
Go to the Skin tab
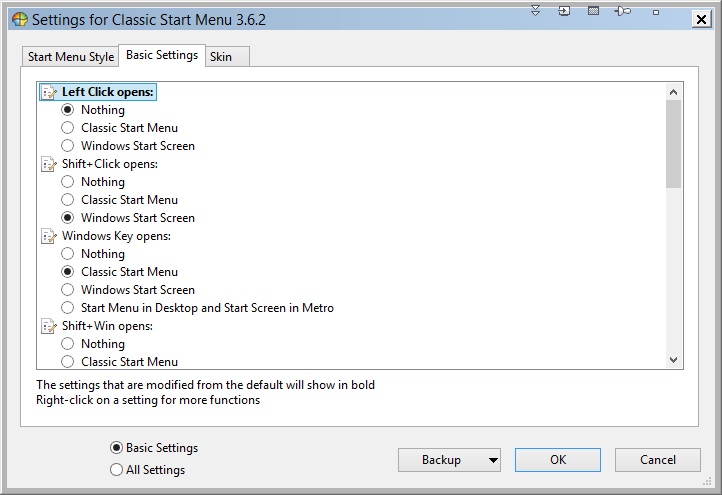click(x=227, y=57)
